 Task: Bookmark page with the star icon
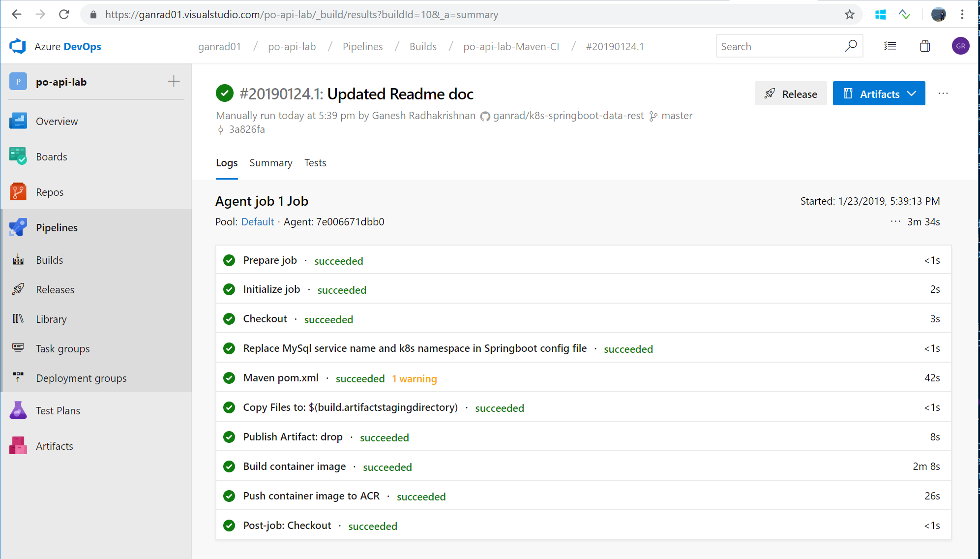[x=850, y=15]
